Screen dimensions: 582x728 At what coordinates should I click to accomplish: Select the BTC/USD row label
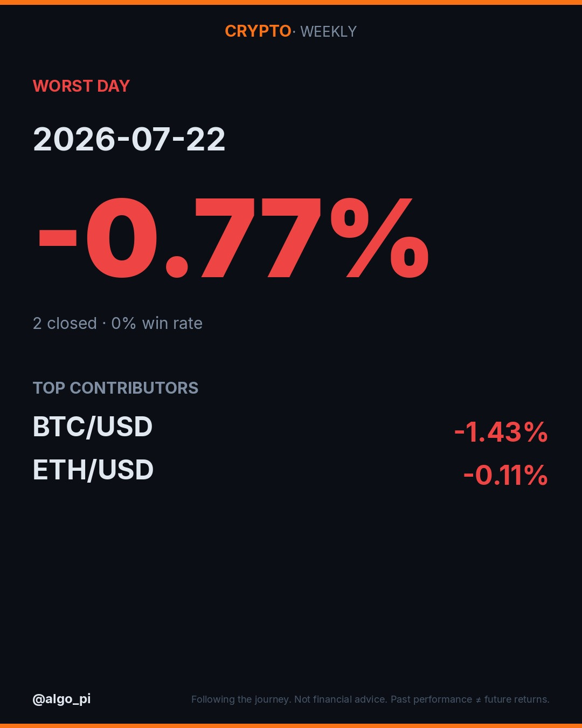click(93, 427)
